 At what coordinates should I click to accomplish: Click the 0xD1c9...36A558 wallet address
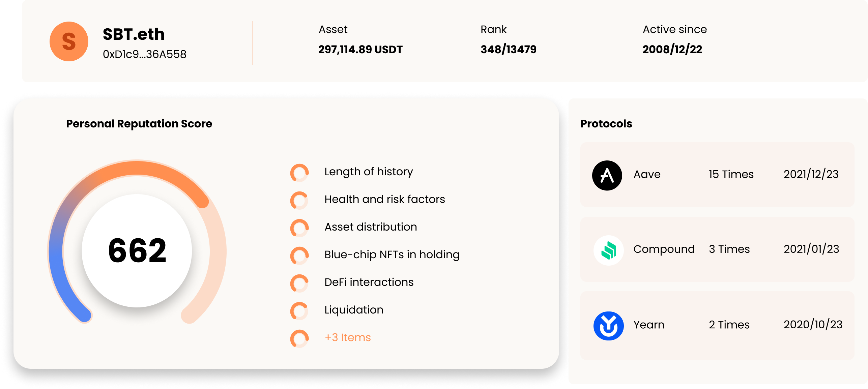[144, 54]
